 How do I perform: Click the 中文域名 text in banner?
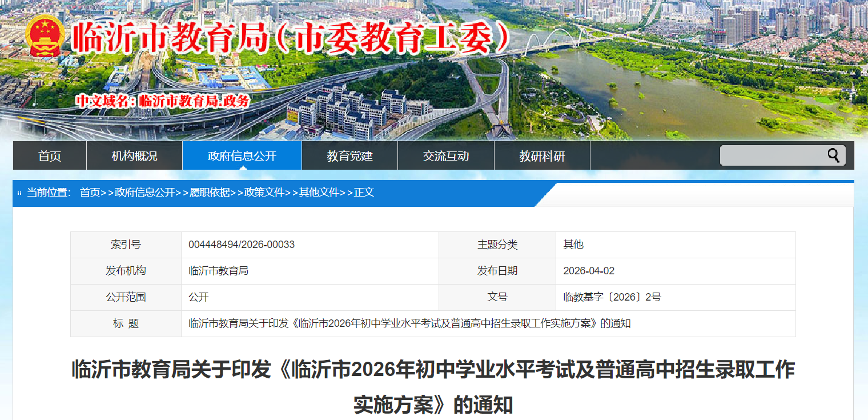point(163,101)
